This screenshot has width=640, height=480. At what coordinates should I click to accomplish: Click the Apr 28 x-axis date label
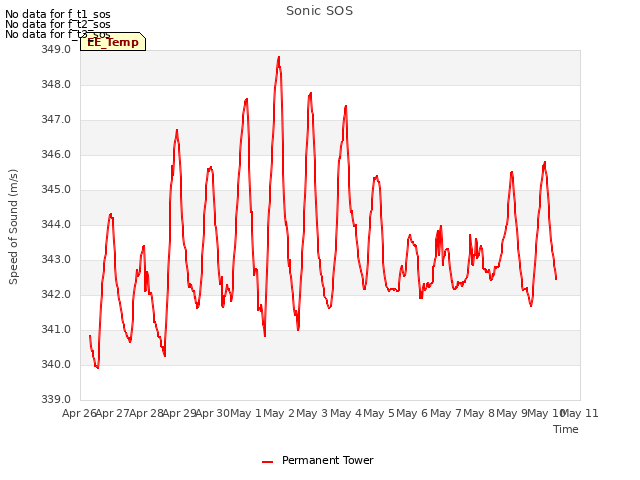tap(146, 414)
